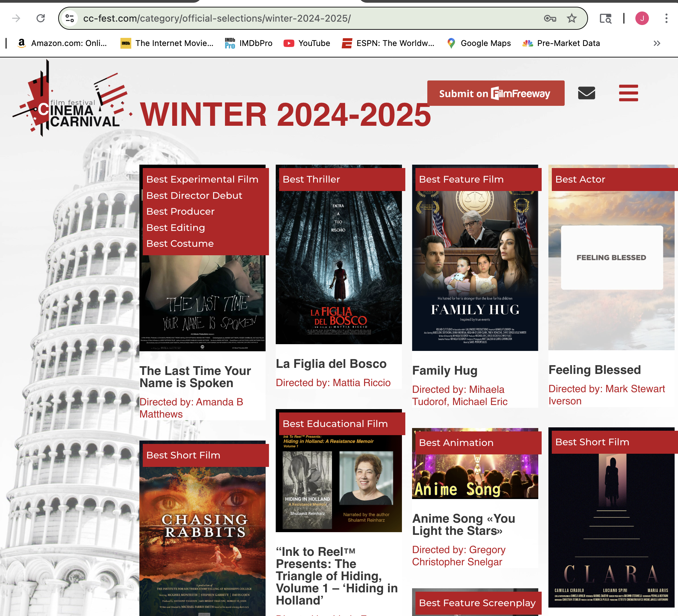Image resolution: width=678 pixels, height=616 pixels.
Task: Bookmark this page with the star icon
Action: click(572, 18)
